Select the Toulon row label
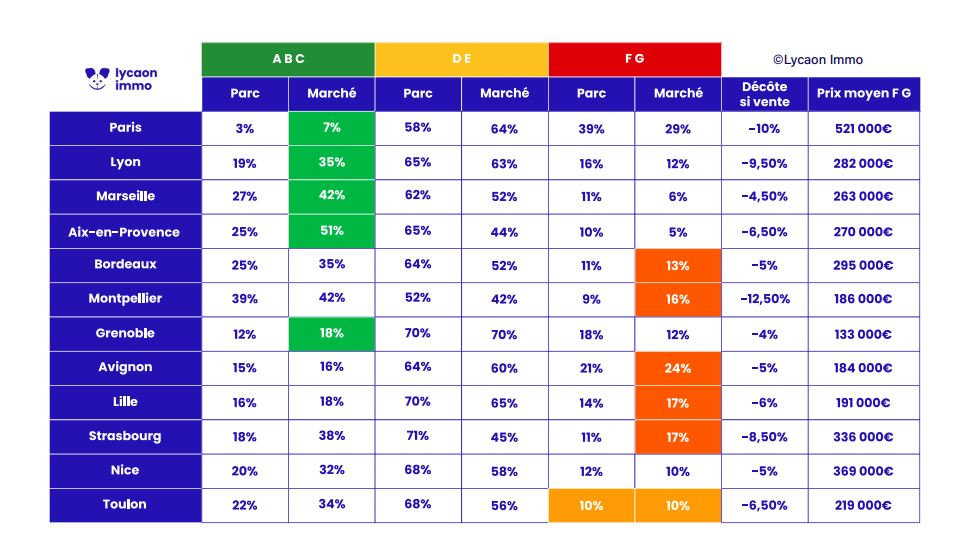Viewport: 965px width, 545px height. [126, 504]
